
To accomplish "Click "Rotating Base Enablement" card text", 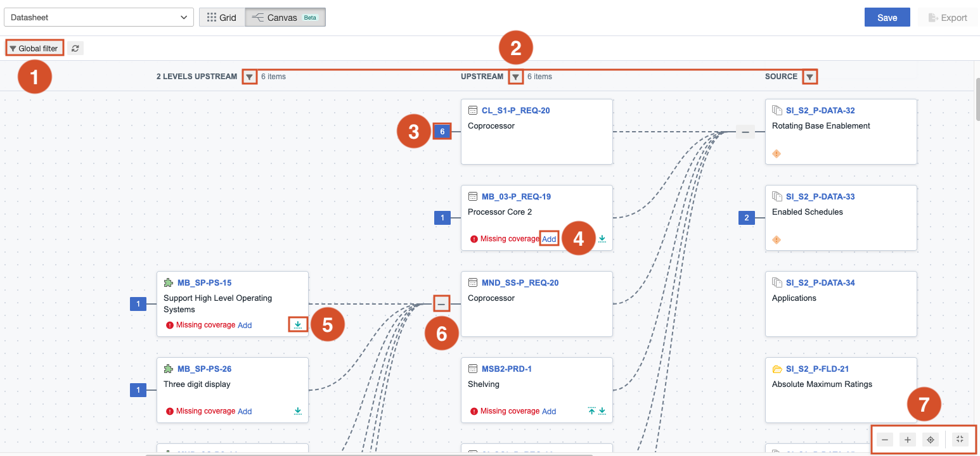I will point(821,125).
